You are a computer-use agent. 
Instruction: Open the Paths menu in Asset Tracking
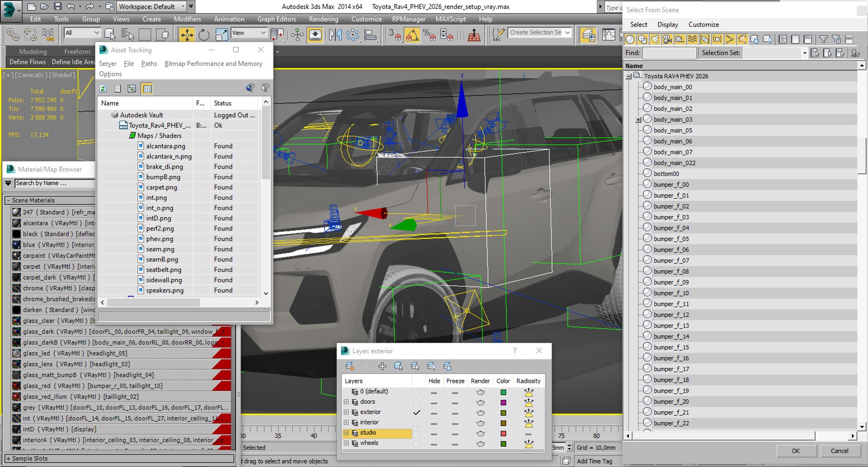tap(149, 64)
